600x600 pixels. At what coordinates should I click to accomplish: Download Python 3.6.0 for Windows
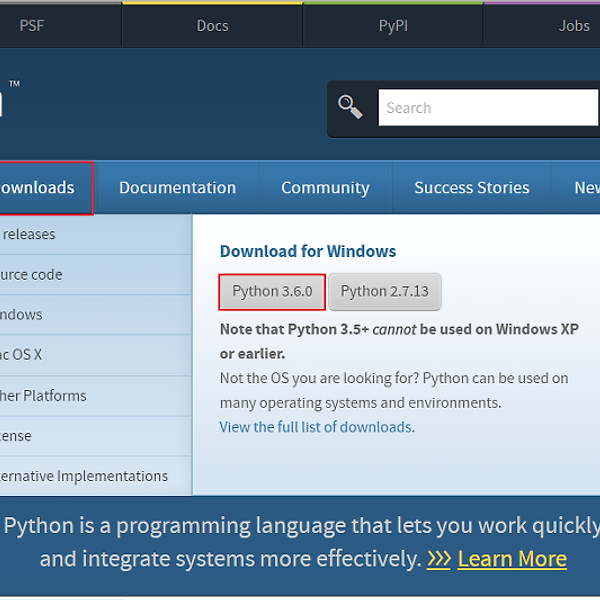click(272, 292)
